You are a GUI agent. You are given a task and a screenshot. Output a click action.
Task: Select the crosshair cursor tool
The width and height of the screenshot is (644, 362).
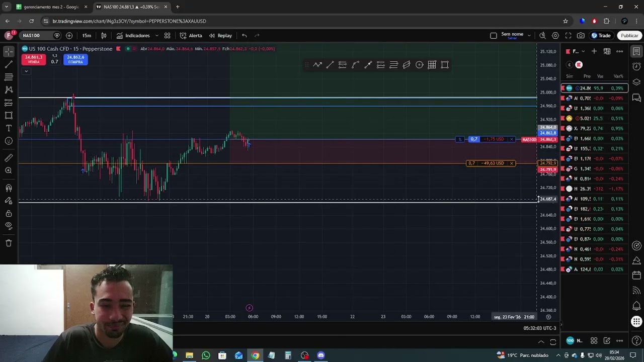point(9,52)
